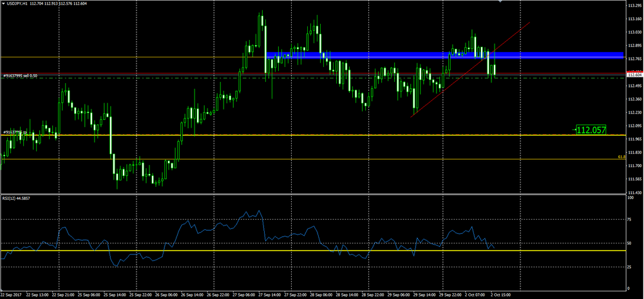Click the current price tag 112.604
The image size is (644, 299).
click(635, 75)
